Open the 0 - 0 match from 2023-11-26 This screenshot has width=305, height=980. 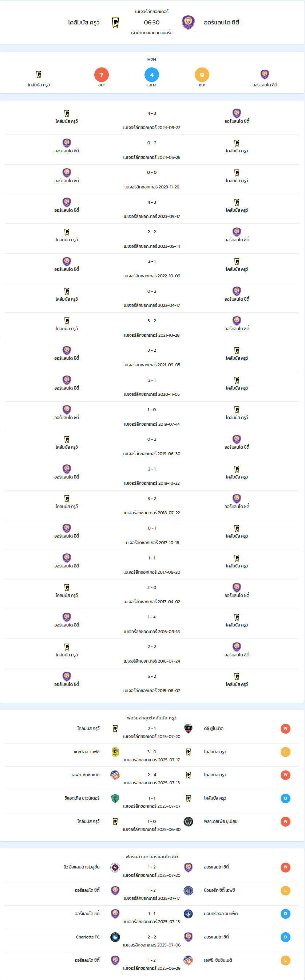pyautogui.click(x=151, y=180)
